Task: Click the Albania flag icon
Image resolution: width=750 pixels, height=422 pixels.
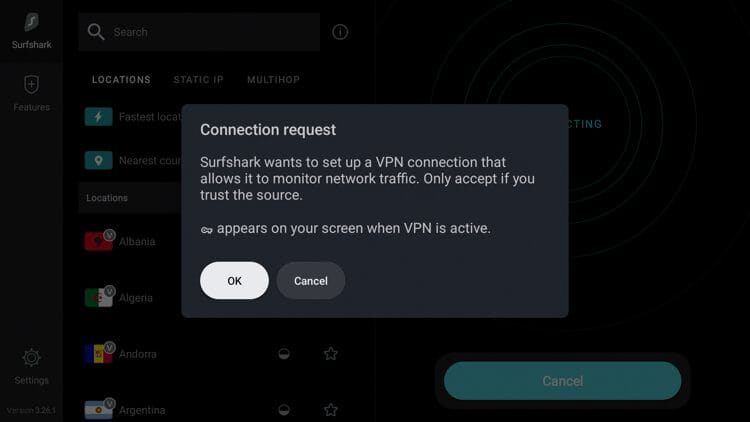Action: (x=99, y=241)
